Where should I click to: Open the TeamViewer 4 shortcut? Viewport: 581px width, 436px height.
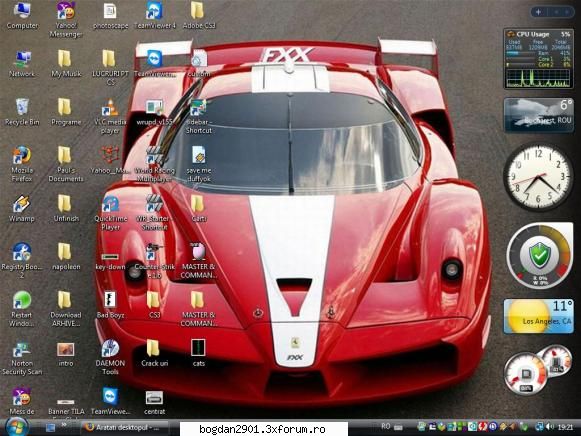(x=155, y=16)
